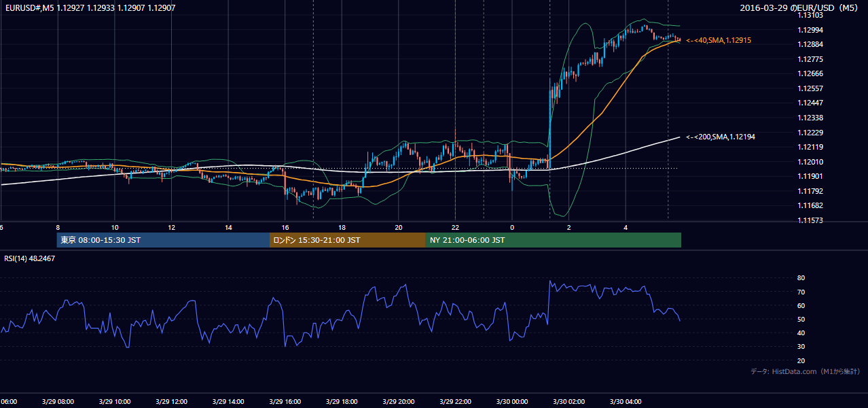Click the 3/29 20:00 date axis label
Image resolution: width=868 pixels, height=408 pixels.
(398, 401)
